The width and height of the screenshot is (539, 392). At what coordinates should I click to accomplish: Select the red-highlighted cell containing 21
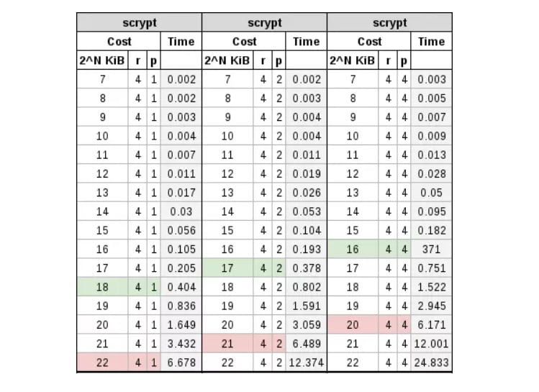pos(227,344)
